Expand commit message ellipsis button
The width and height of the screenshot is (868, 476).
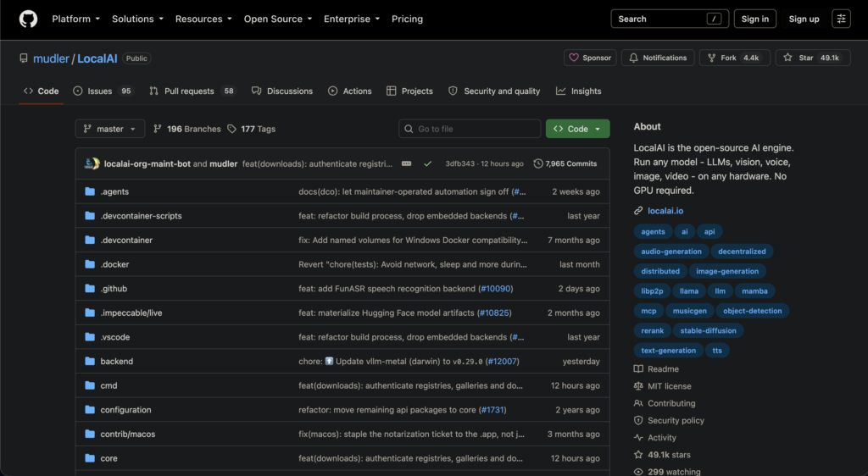[x=406, y=163]
